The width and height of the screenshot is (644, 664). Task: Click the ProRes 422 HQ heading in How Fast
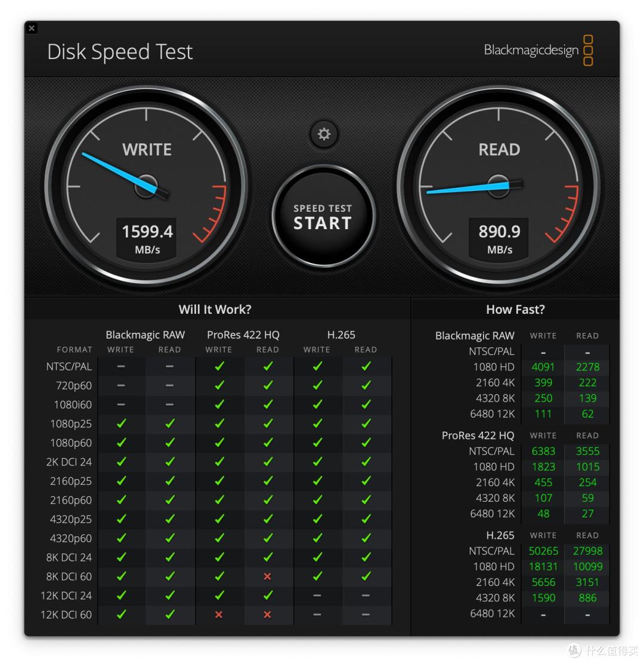(x=478, y=436)
